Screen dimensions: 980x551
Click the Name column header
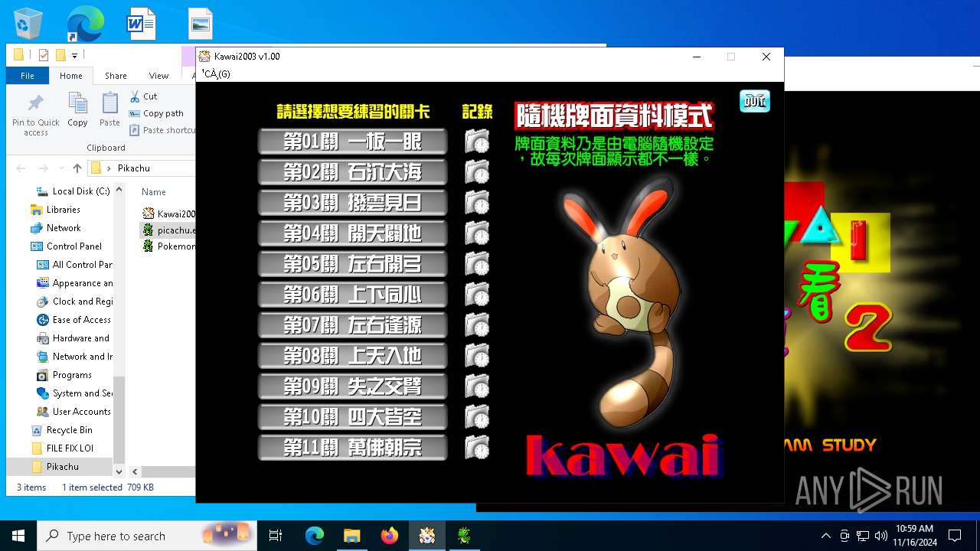pos(154,192)
